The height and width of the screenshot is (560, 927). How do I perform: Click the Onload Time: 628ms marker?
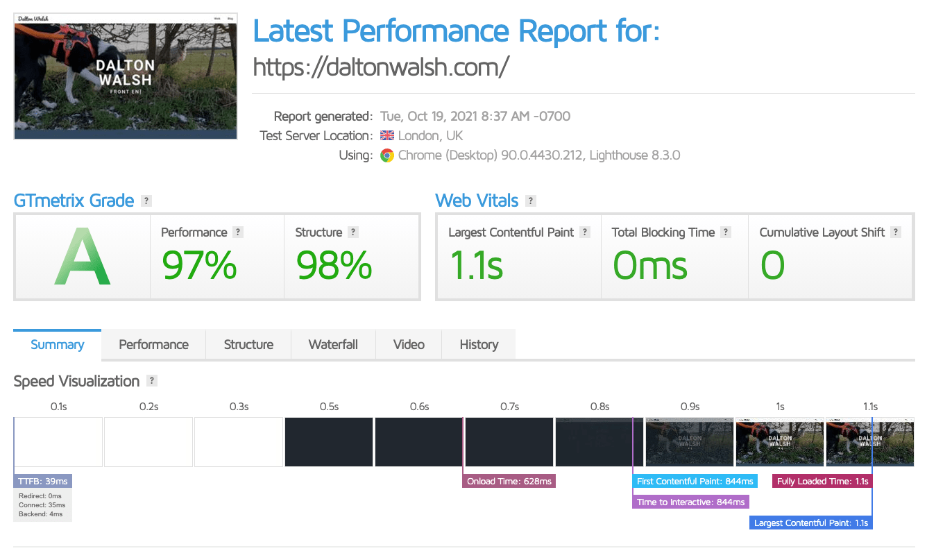pyautogui.click(x=509, y=481)
